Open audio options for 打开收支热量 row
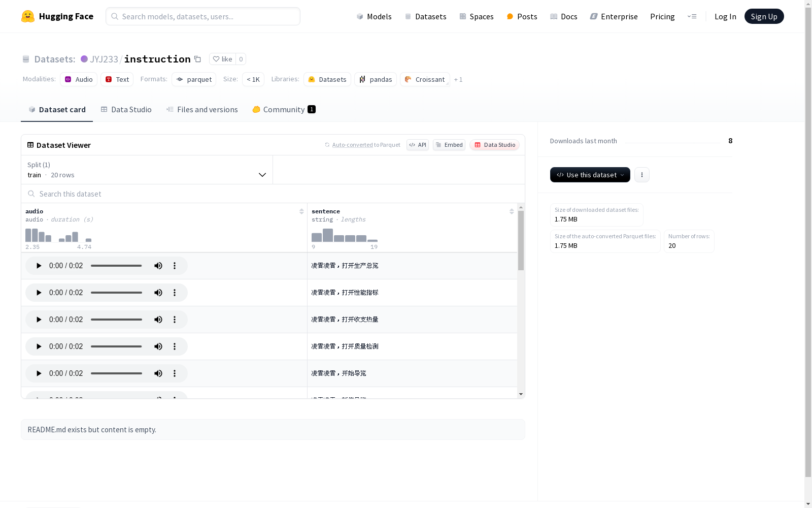 [175, 320]
